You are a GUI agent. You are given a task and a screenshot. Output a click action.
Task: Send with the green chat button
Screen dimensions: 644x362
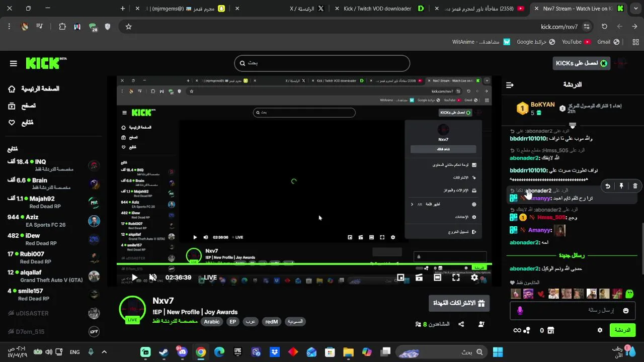click(x=622, y=330)
